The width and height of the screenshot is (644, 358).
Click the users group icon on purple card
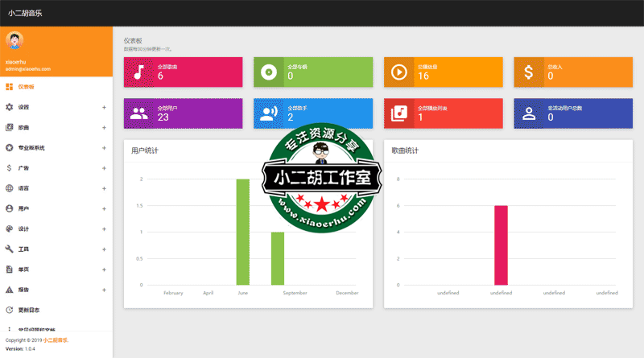[x=138, y=113]
